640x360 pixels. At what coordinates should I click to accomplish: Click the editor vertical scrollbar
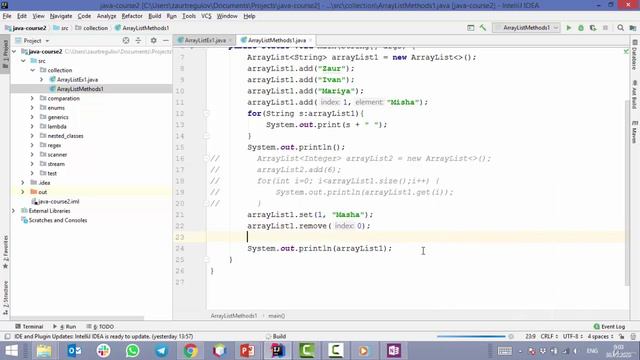(627, 192)
